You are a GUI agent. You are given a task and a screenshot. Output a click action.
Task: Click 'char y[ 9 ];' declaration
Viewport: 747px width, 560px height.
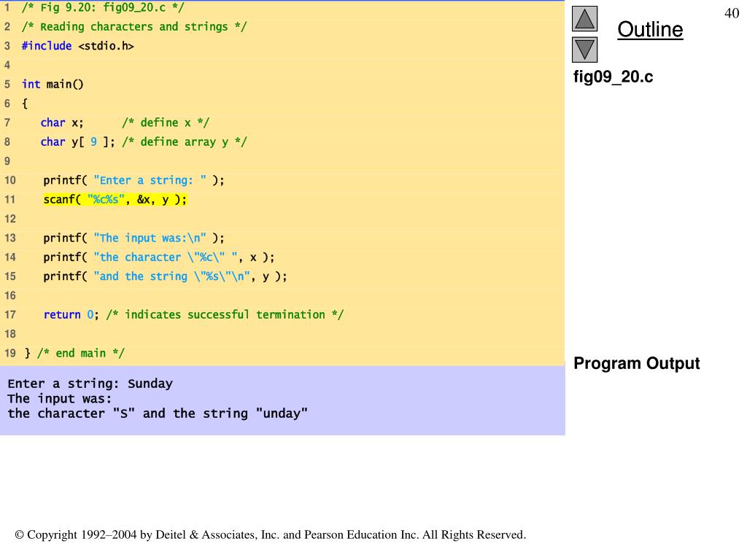(77, 142)
